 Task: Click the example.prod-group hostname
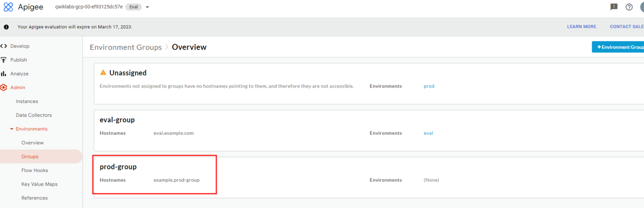click(x=177, y=180)
